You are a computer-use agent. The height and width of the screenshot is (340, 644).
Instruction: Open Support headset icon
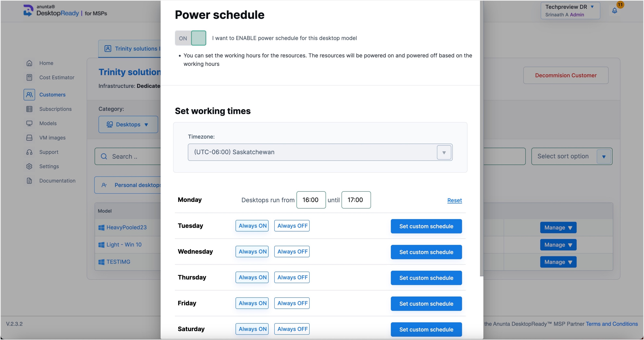tap(29, 152)
